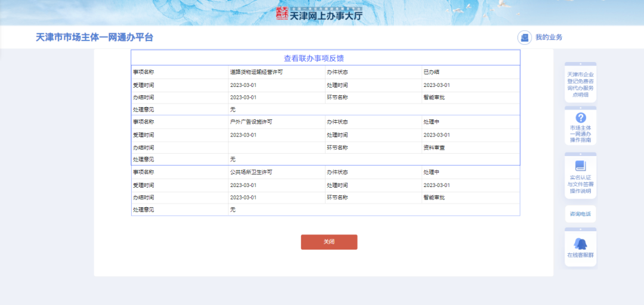Click the book icon for 实名认证
Viewport: 644px width, 305px height.
tap(580, 166)
